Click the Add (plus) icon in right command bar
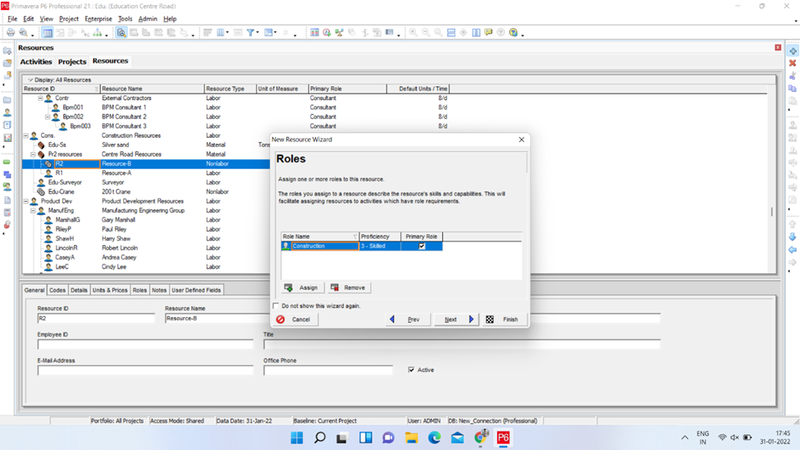800x450 pixels. tap(793, 51)
